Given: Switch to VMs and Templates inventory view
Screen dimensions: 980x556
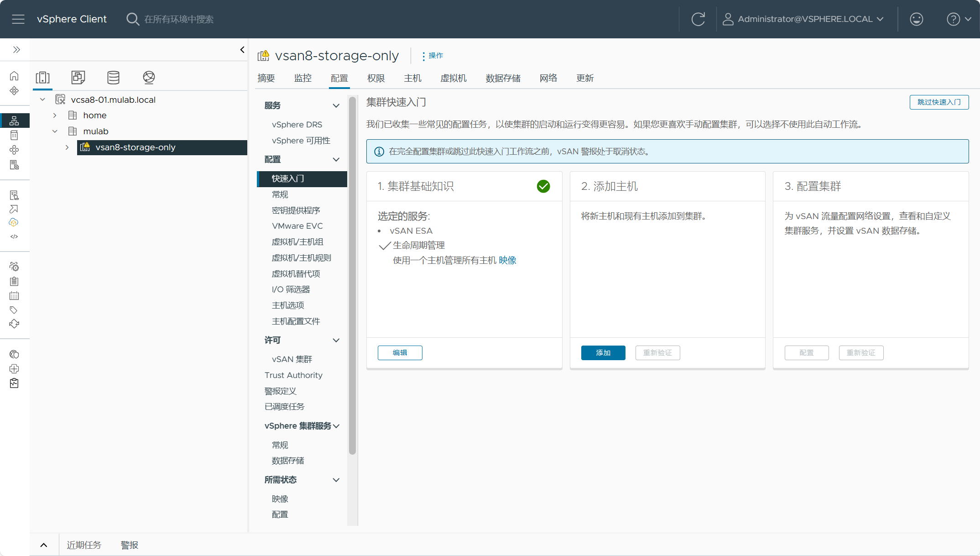Looking at the screenshot, I should 78,78.
